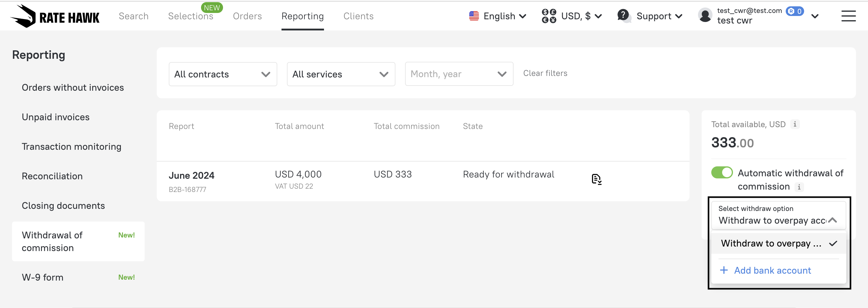Click info icon beside Automatic withdrawal commission
This screenshot has width=868, height=308.
[x=799, y=187]
